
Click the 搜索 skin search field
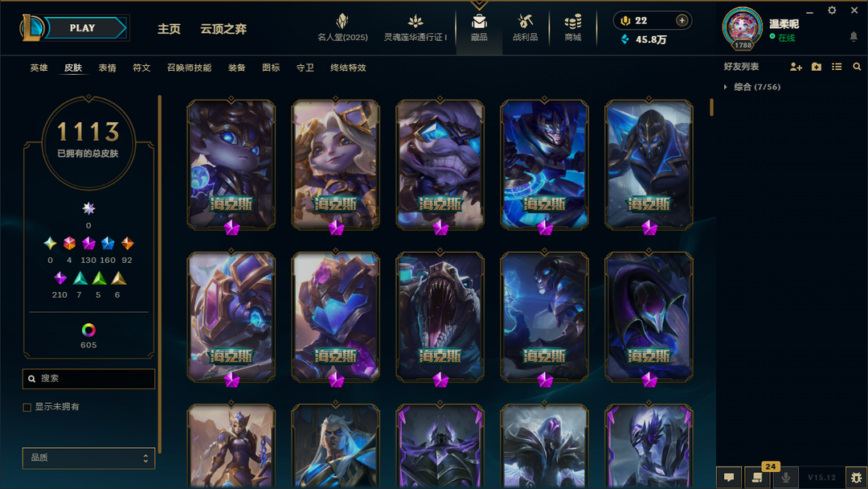point(88,379)
